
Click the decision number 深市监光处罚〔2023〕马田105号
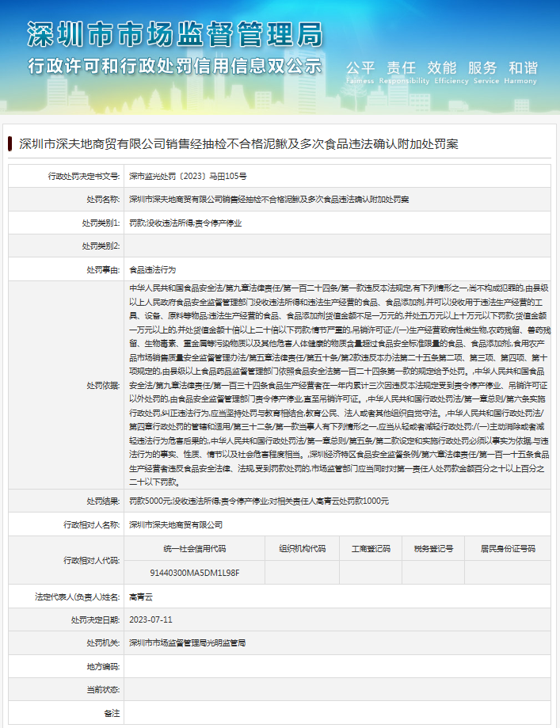(188, 176)
